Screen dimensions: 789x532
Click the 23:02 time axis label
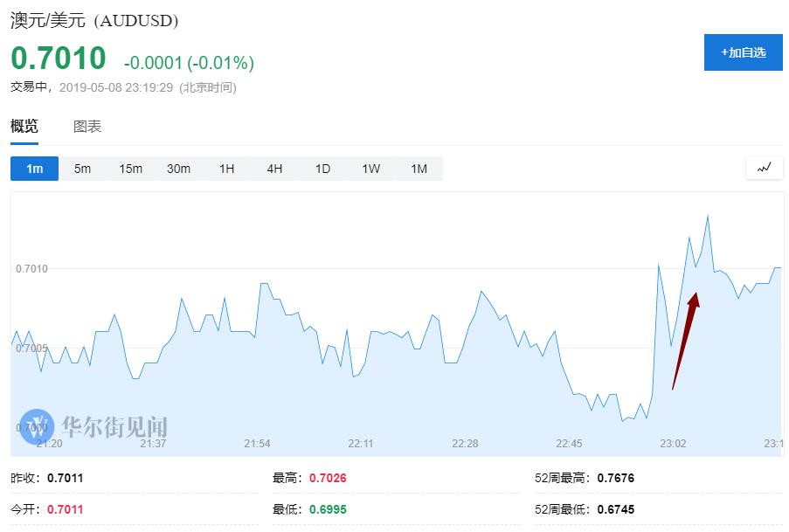coord(672,444)
